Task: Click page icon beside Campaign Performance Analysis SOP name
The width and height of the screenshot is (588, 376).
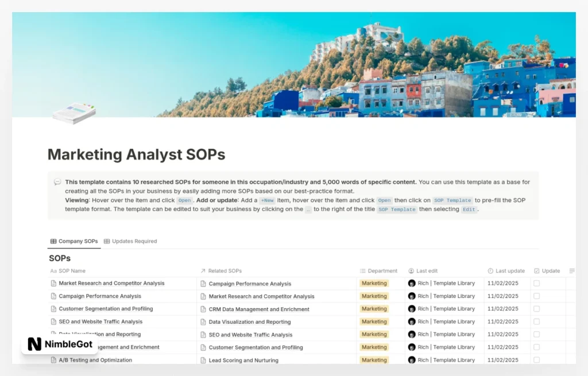Action: click(53, 296)
